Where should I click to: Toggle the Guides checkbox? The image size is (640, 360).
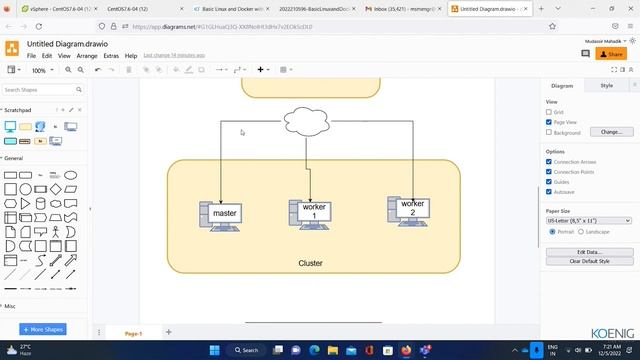pos(549,182)
